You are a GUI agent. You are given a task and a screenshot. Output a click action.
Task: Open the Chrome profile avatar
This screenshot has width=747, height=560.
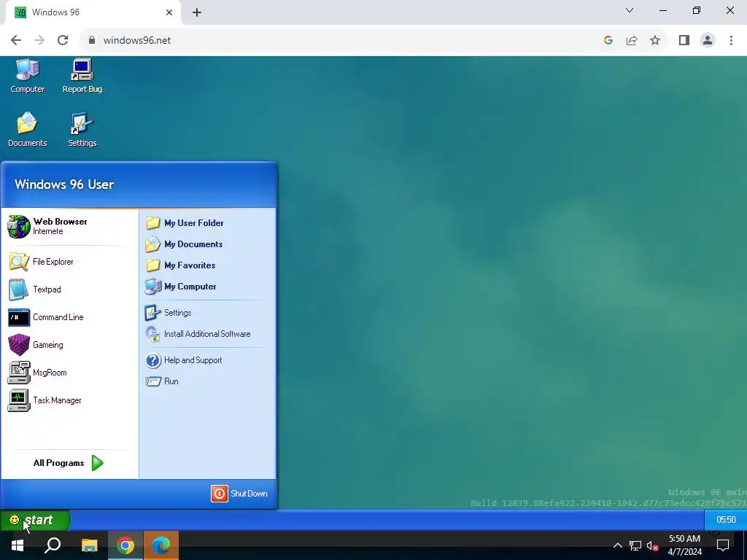click(x=708, y=40)
